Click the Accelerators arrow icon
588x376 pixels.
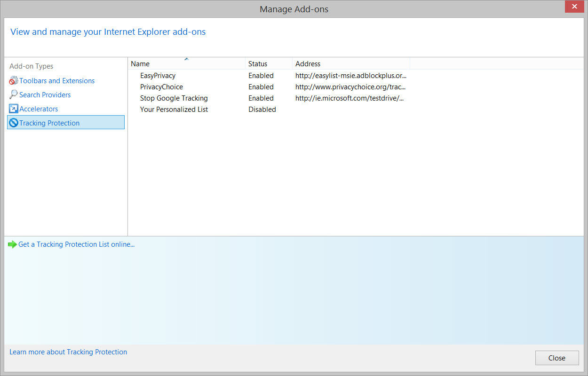[14, 109]
